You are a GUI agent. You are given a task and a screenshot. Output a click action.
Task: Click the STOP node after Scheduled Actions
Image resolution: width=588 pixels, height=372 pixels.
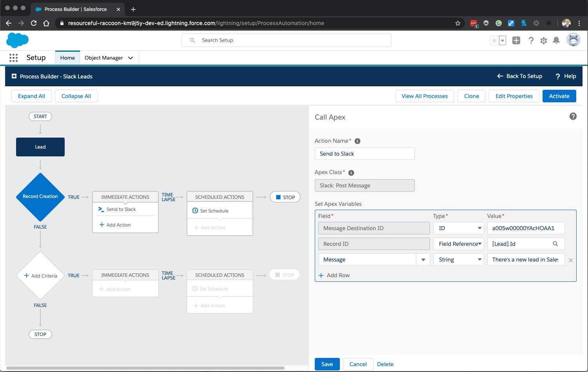[285, 197]
